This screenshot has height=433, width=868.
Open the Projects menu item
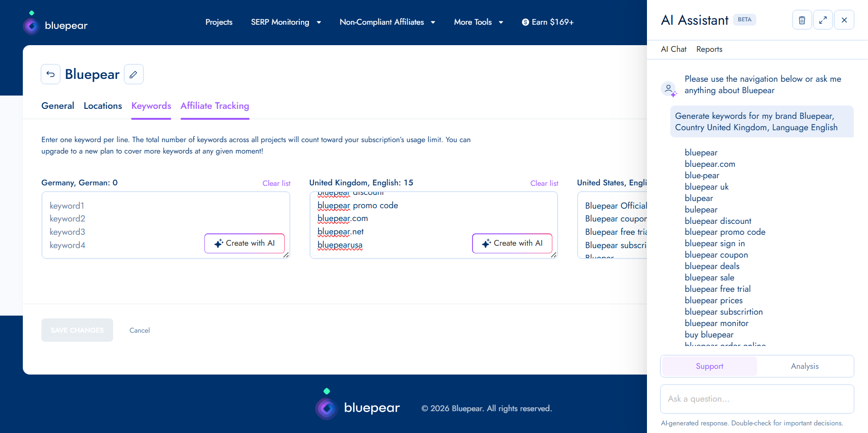tap(219, 22)
